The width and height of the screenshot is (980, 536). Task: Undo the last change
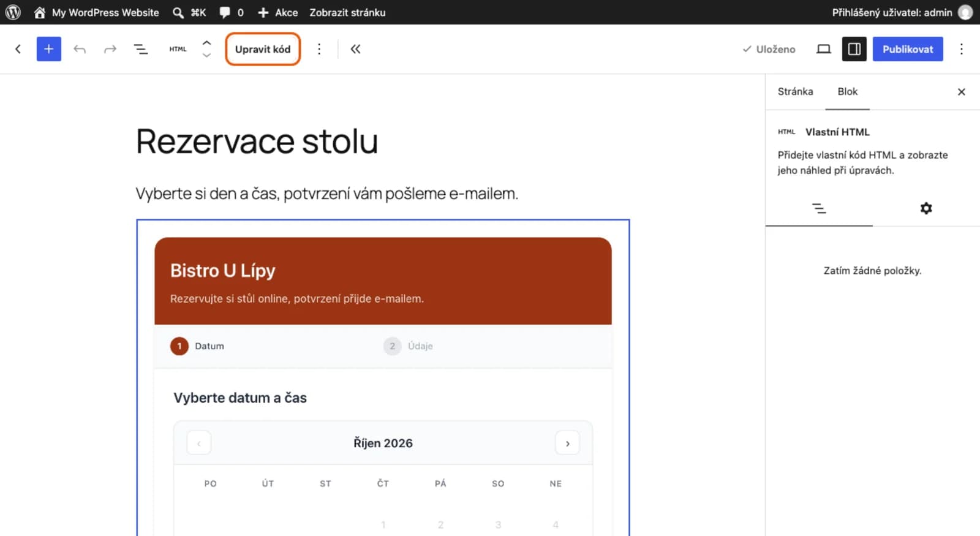[x=80, y=49]
